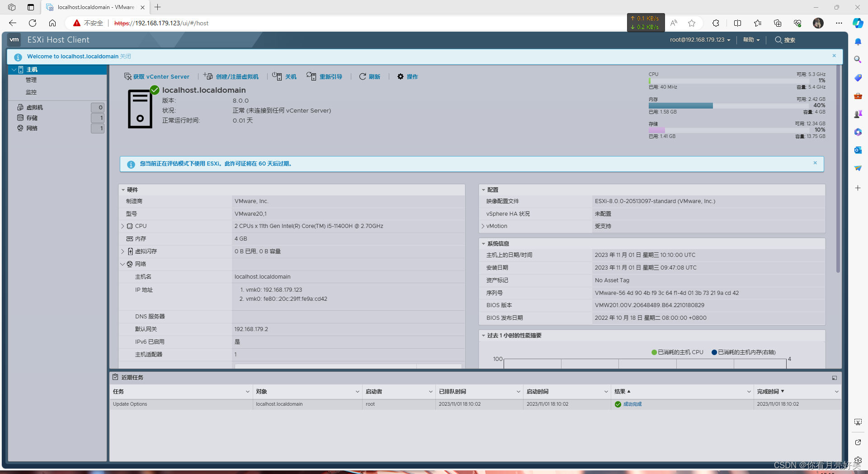Open browser extensions puzzle icon
This screenshot has width=868, height=474.
716,23
